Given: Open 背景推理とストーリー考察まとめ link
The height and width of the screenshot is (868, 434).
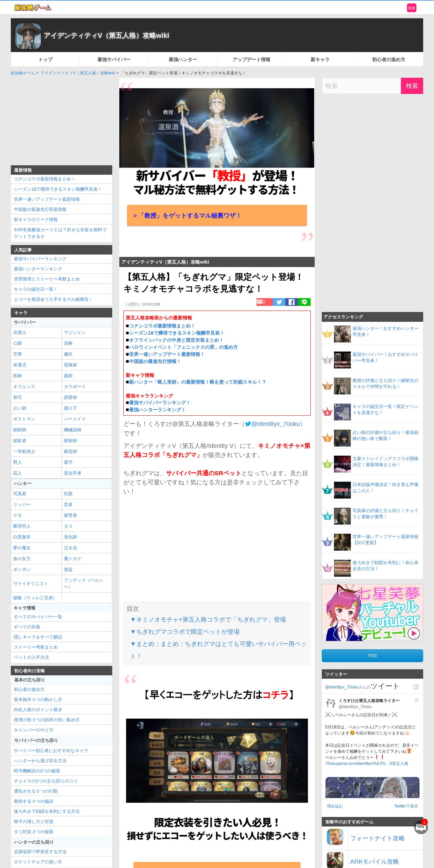Looking at the screenshot, I should click(47, 279).
